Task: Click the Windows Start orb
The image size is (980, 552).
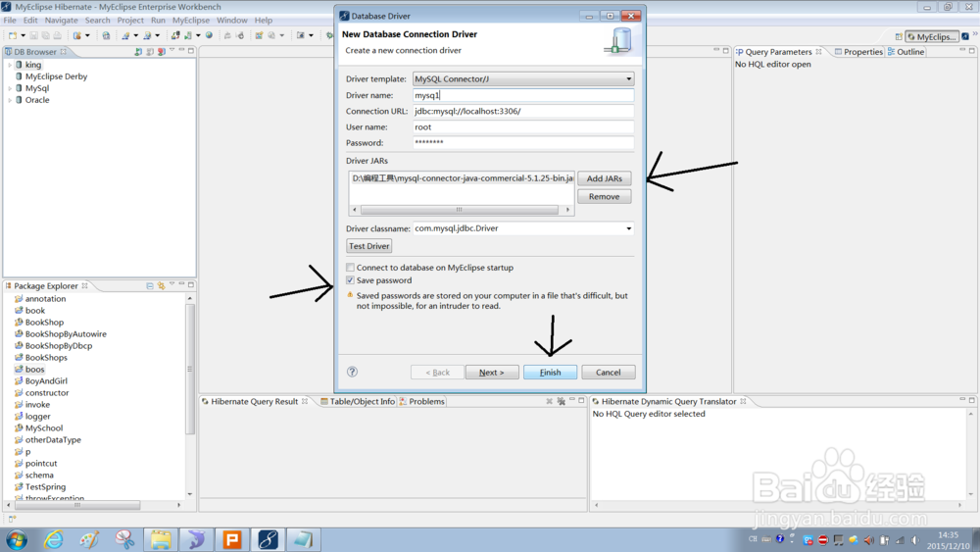Action: point(17,539)
